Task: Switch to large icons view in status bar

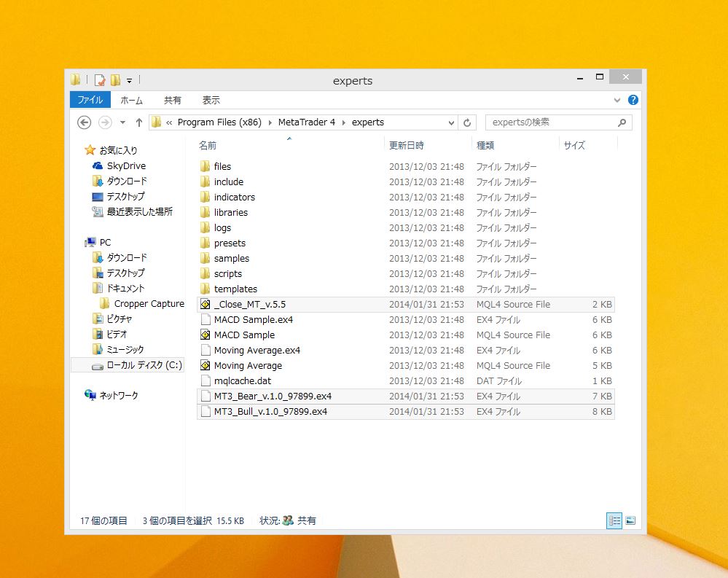Action: coord(630,521)
